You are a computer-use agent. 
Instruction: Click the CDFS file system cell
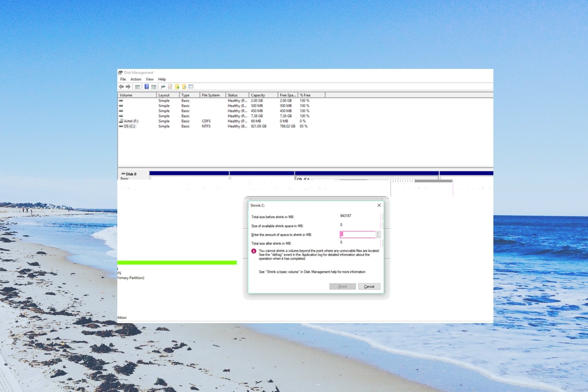206,121
